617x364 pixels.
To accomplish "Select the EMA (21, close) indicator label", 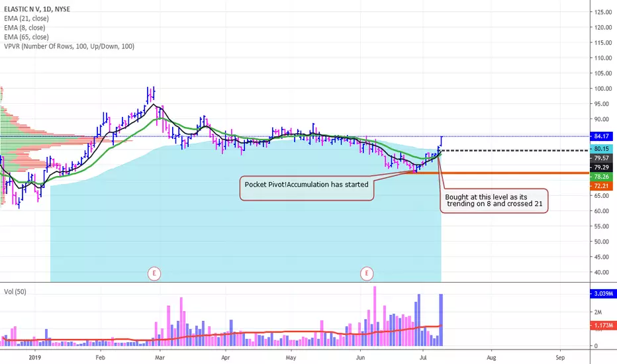I will point(26,19).
